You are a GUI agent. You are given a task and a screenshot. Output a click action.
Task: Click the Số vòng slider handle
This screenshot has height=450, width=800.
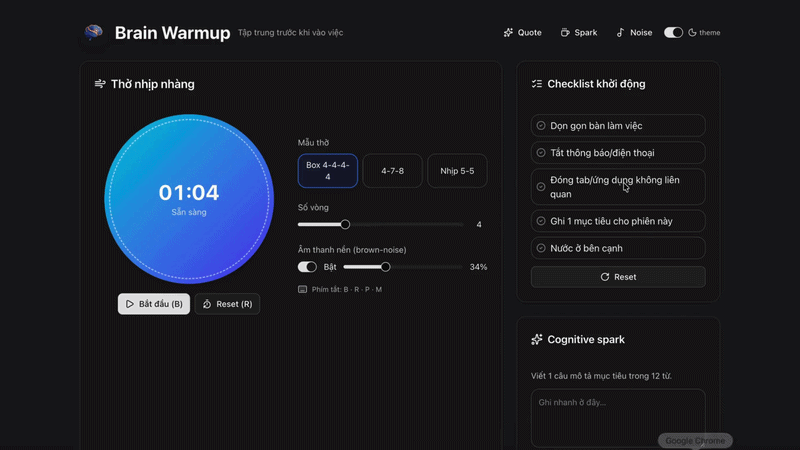345,224
